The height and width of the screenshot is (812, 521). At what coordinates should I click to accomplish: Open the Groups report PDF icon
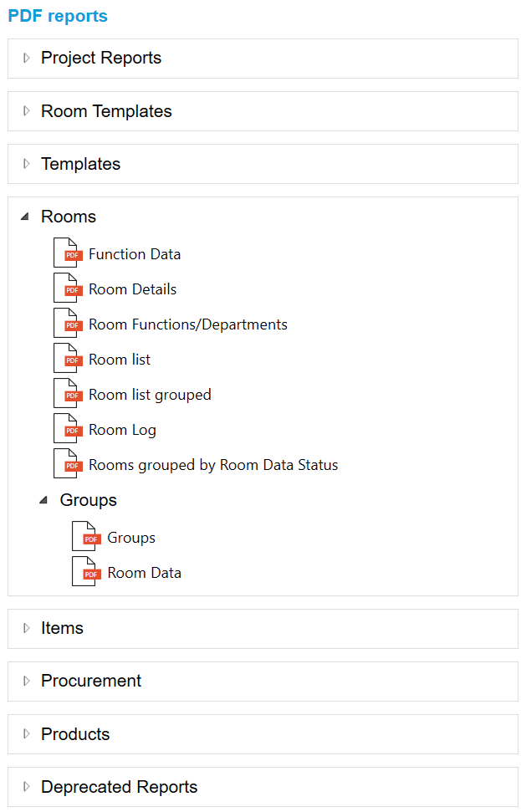click(x=86, y=536)
